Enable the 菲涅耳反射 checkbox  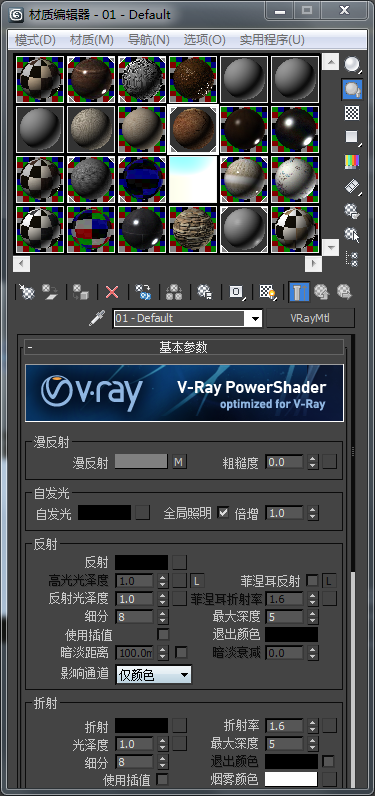tap(313, 580)
